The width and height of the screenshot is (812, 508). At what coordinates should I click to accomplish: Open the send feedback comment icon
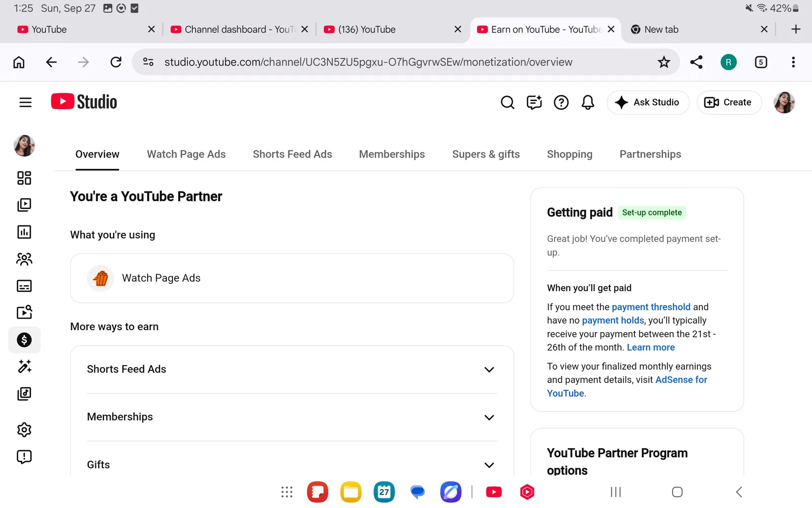(534, 103)
